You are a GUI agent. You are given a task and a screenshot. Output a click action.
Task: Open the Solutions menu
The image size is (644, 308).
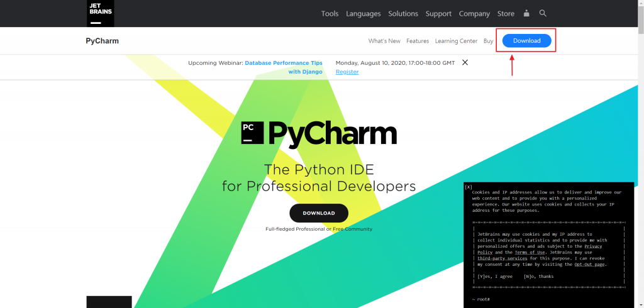403,14
